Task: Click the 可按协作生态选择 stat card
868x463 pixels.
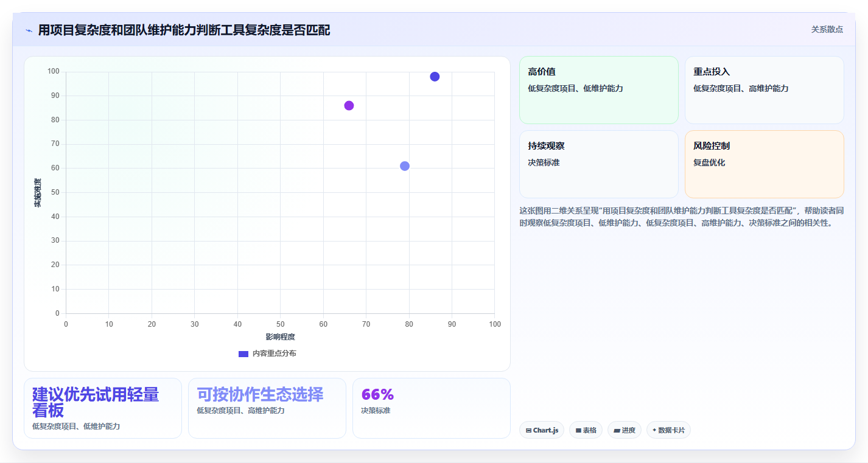Action: tap(267, 408)
